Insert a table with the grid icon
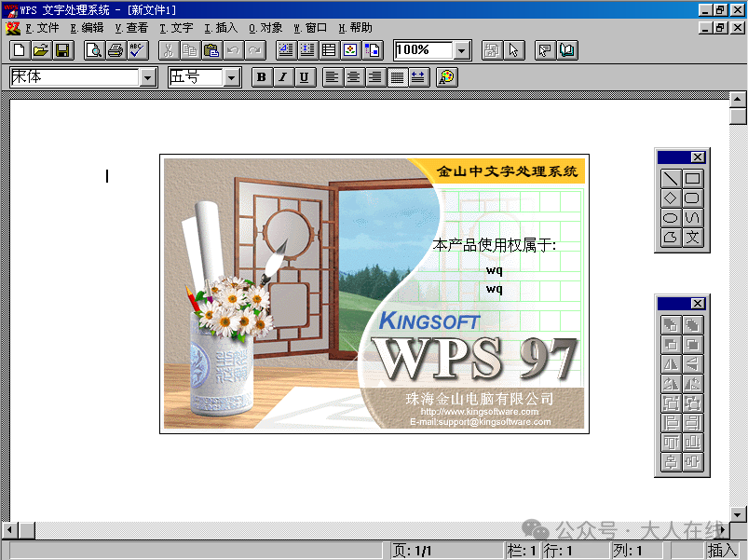This screenshot has height=560, width=748. pos(329,50)
